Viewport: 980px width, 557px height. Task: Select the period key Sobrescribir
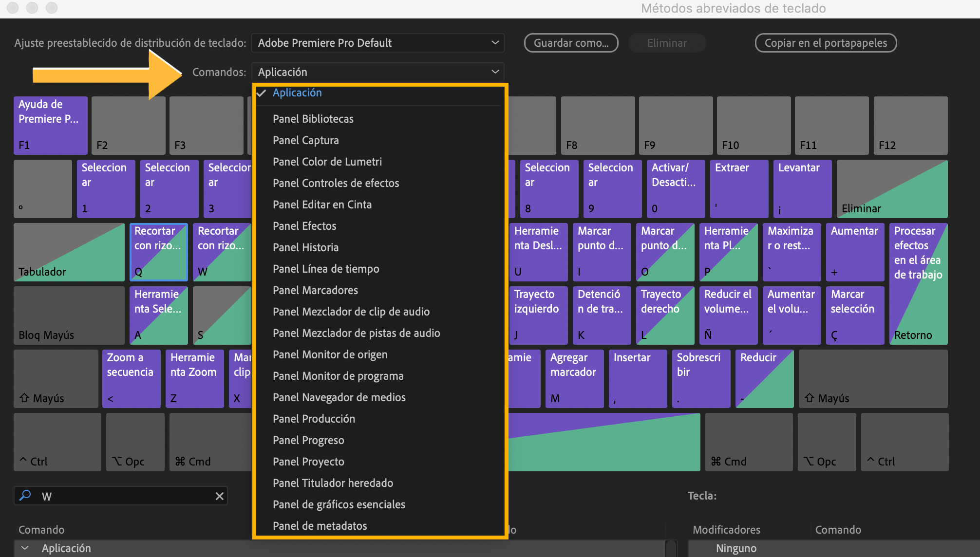[701, 379]
